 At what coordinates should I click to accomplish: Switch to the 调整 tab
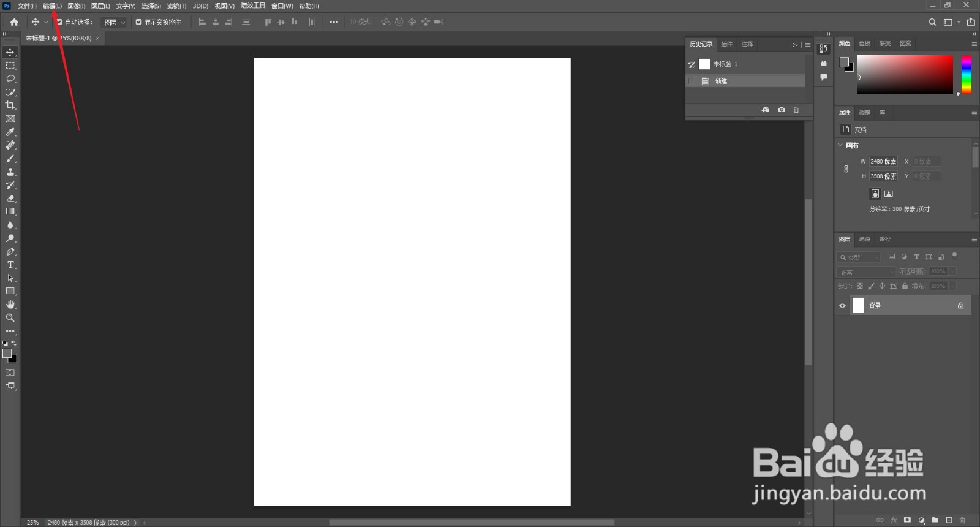(x=864, y=112)
